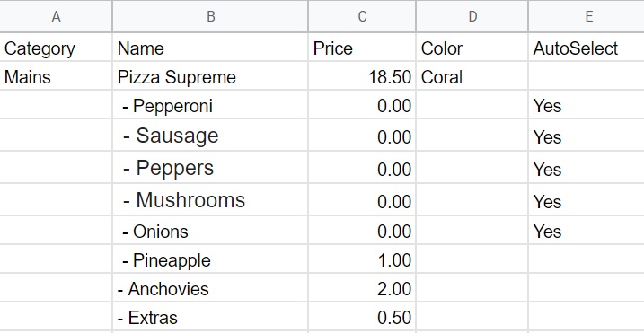Select column B header
Screen dimensions: 644x333
tap(210, 16)
